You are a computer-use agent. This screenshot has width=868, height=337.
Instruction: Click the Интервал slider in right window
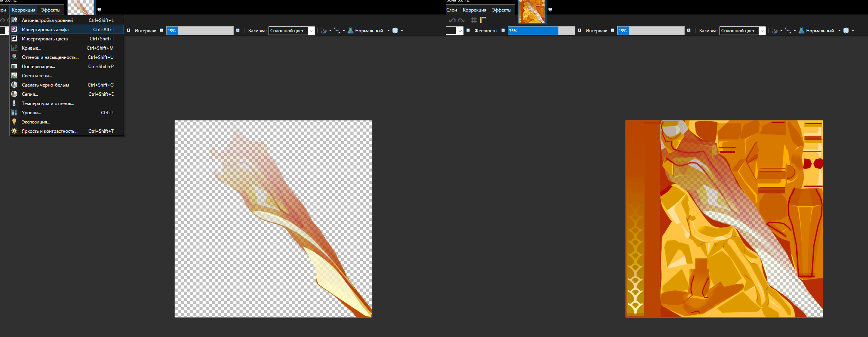(x=651, y=31)
